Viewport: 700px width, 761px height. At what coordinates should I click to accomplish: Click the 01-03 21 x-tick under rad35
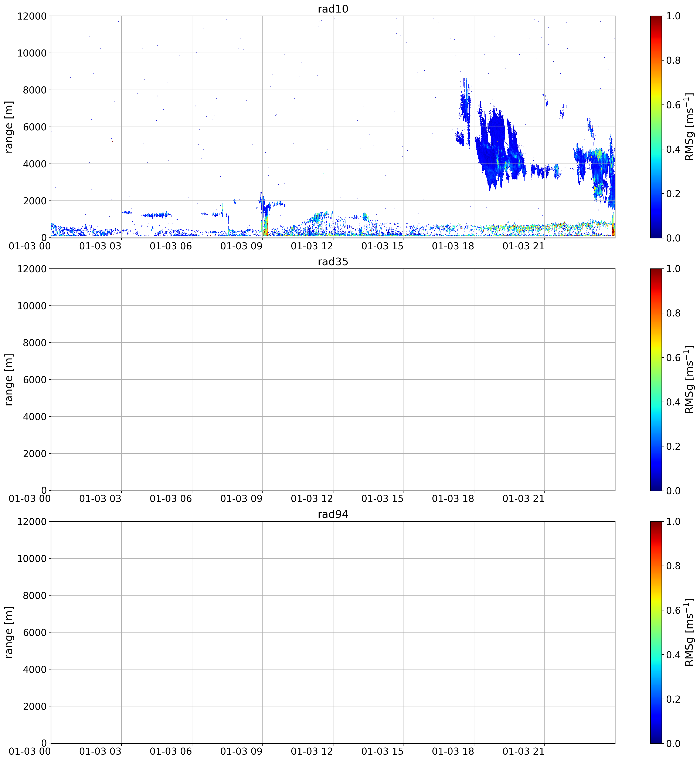click(x=523, y=499)
